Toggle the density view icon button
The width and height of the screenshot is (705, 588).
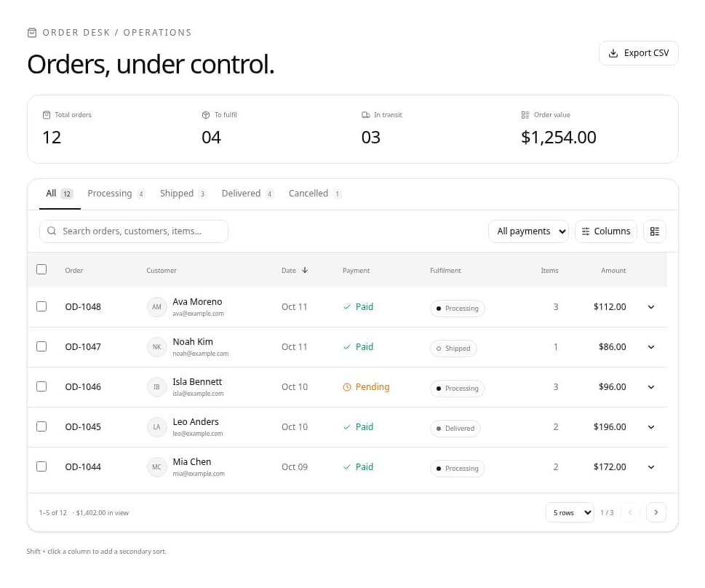click(654, 231)
